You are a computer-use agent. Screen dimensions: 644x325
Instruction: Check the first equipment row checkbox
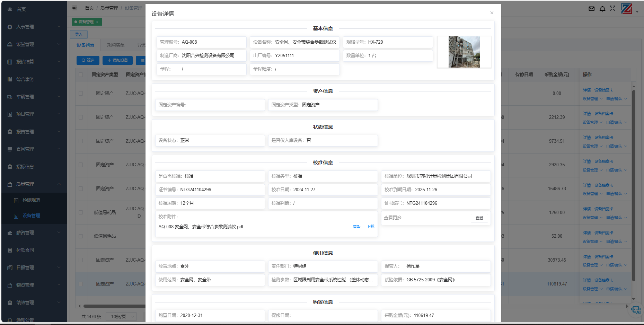coord(81,93)
